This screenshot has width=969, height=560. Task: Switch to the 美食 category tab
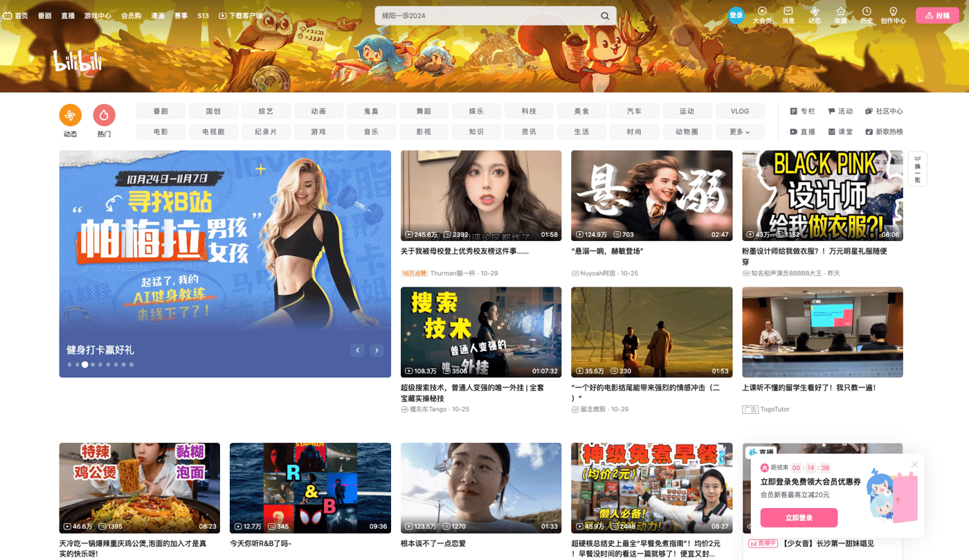[581, 111]
